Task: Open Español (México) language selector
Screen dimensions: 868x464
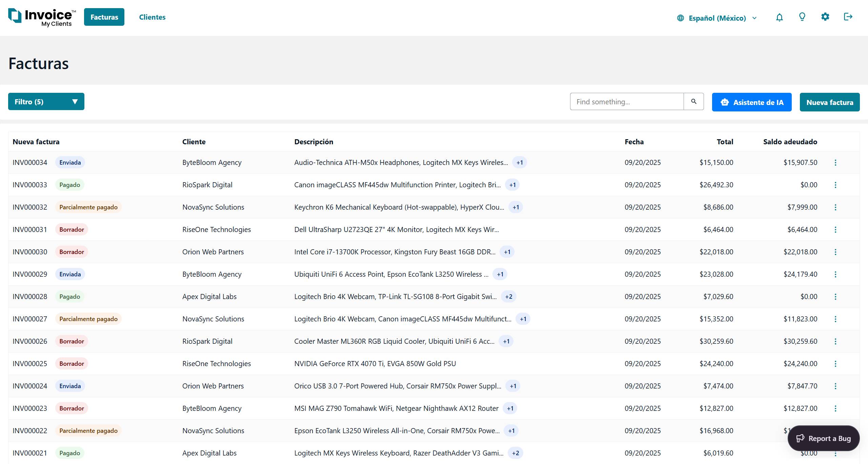Action: 717,18
